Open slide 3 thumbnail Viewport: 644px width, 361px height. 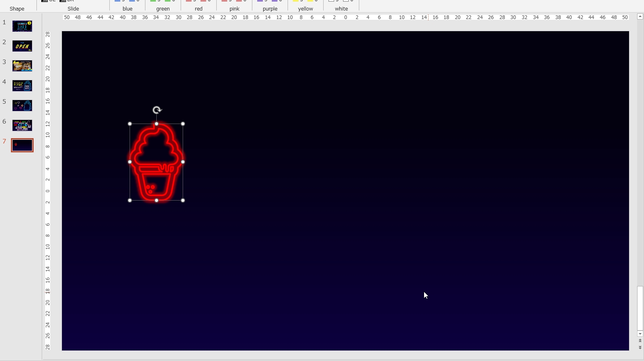coord(22,66)
